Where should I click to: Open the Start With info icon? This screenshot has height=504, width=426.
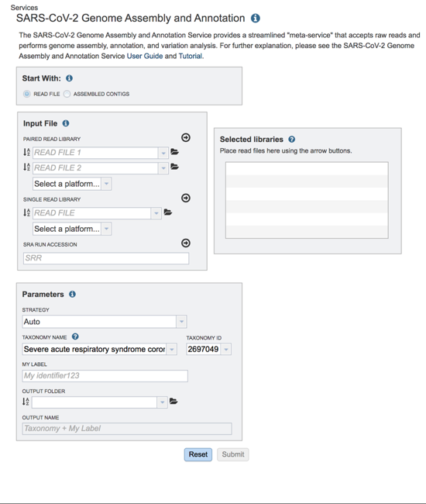pyautogui.click(x=69, y=78)
